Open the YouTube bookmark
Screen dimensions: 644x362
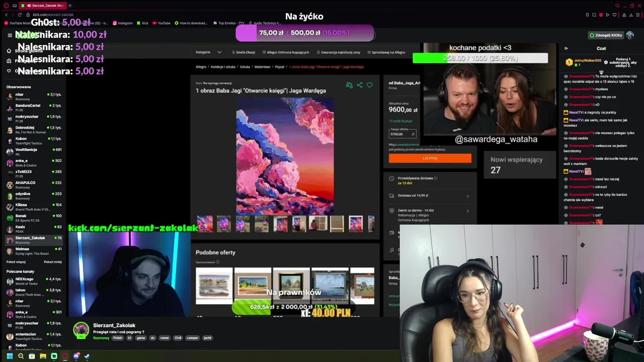[162, 23]
